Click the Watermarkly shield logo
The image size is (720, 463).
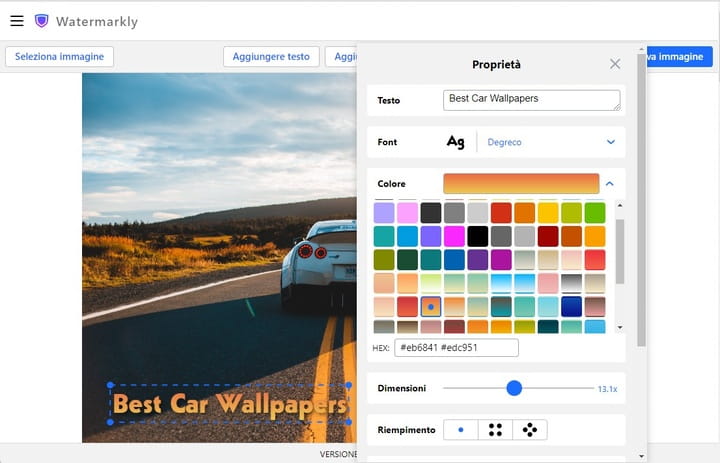(42, 21)
